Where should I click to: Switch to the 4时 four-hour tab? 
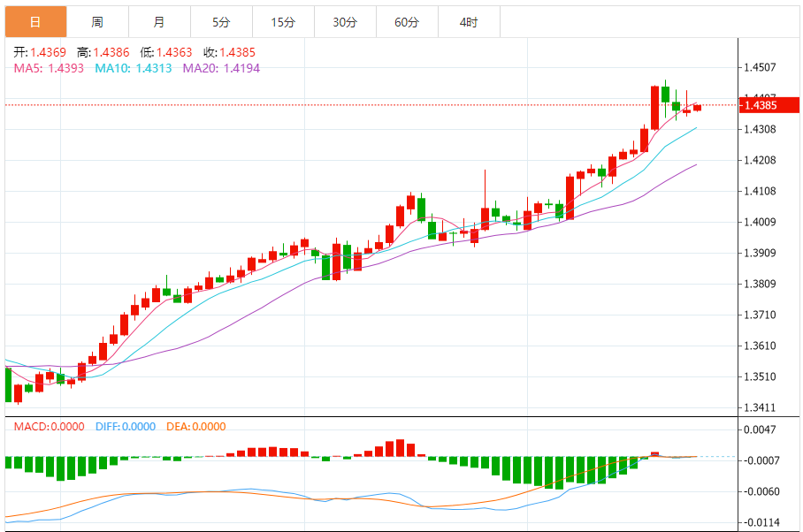469,22
